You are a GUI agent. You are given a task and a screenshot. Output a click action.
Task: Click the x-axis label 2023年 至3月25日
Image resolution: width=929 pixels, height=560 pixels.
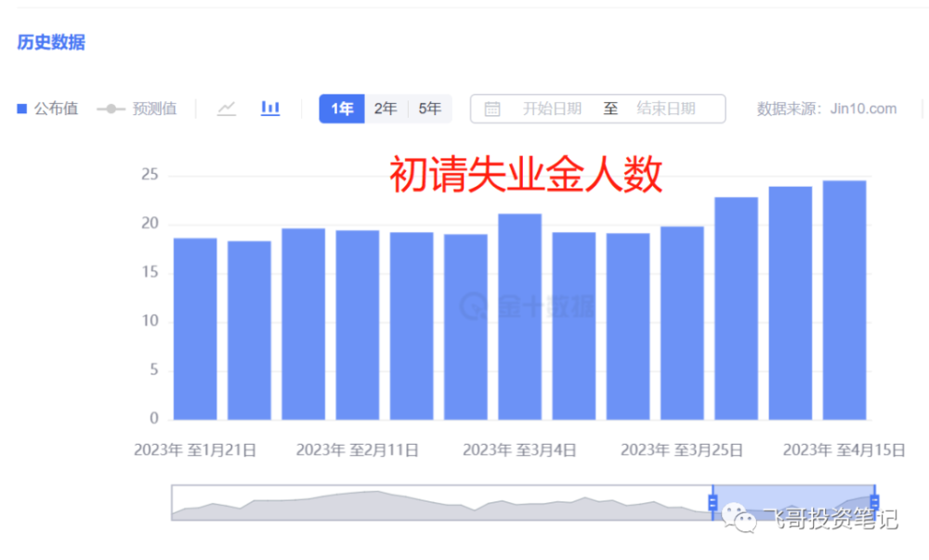pyautogui.click(x=682, y=450)
